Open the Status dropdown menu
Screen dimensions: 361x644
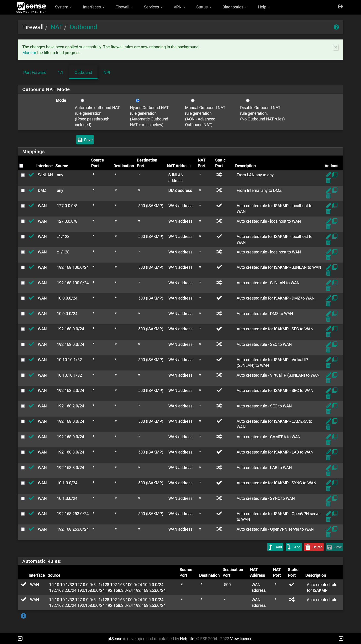(x=204, y=7)
